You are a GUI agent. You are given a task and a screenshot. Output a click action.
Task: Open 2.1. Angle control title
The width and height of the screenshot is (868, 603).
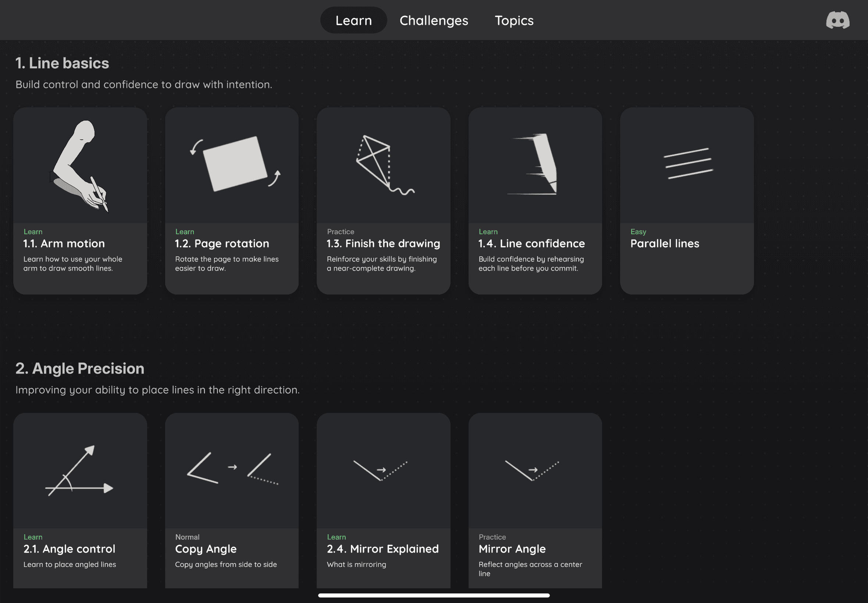(x=69, y=549)
